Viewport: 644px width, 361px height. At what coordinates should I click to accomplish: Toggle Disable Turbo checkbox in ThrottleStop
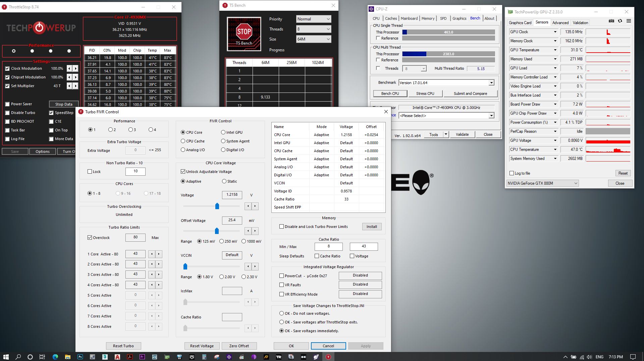click(x=7, y=113)
